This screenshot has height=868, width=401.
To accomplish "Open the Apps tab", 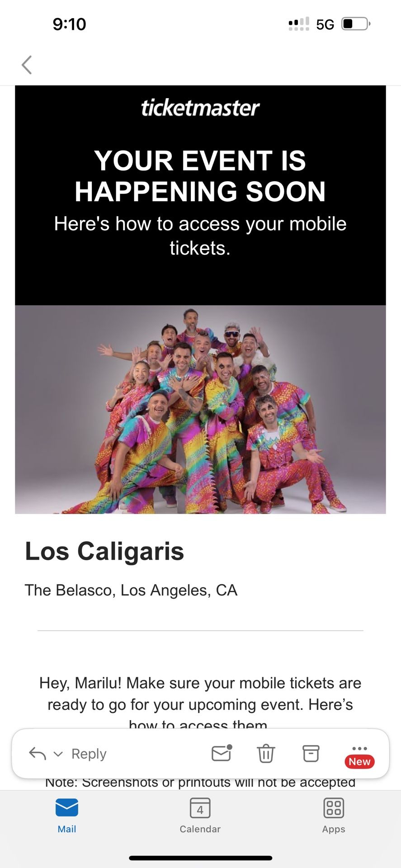I will (x=334, y=815).
